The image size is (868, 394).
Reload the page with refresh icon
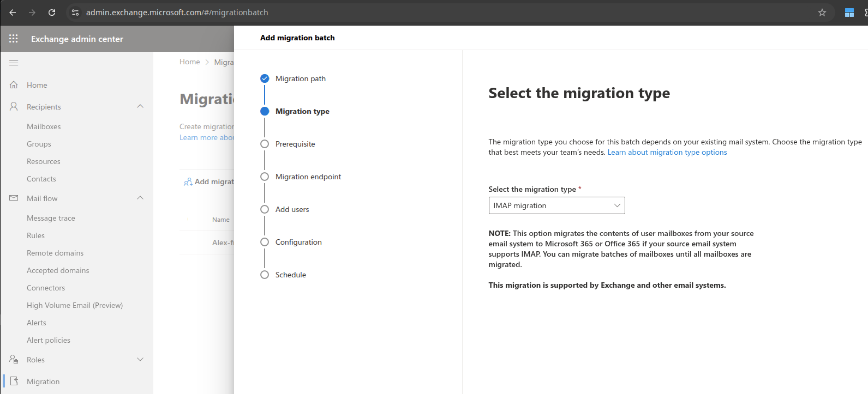pyautogui.click(x=52, y=13)
